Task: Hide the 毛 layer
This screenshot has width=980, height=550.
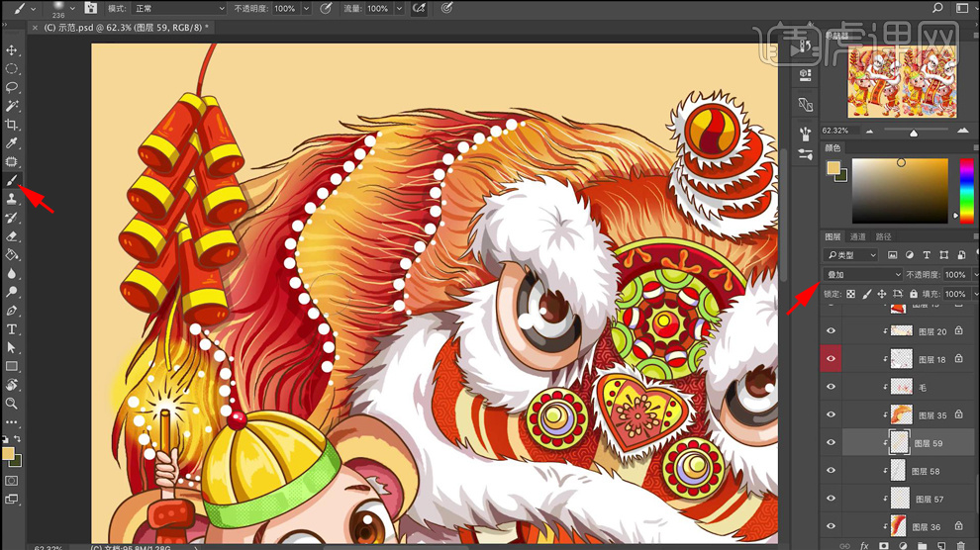Action: tap(831, 387)
